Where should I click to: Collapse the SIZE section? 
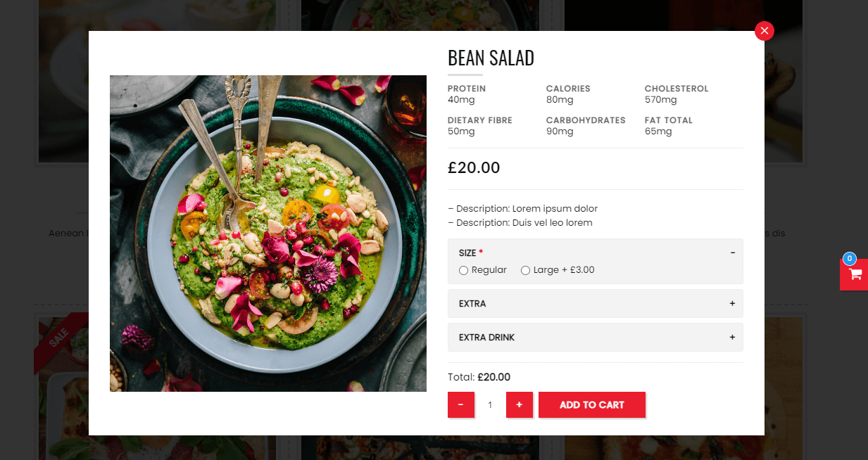pyautogui.click(x=732, y=252)
